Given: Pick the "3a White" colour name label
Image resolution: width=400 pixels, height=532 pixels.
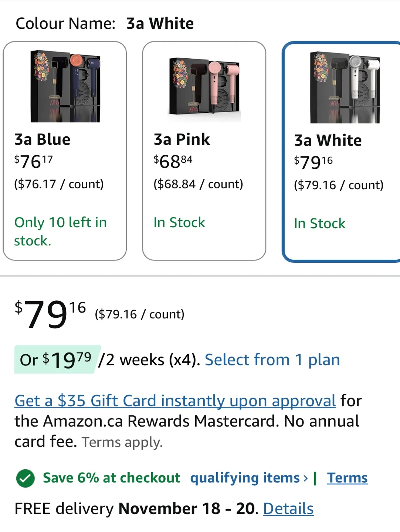Looking at the screenshot, I should 328,141.
